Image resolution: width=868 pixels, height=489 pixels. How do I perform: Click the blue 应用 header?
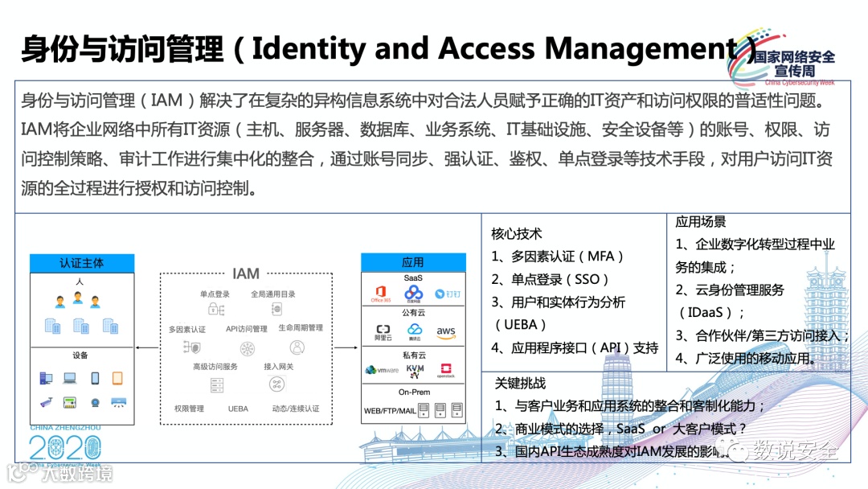(413, 262)
